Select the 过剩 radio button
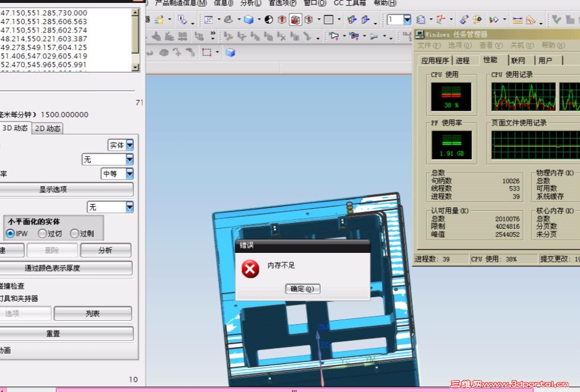 click(74, 233)
